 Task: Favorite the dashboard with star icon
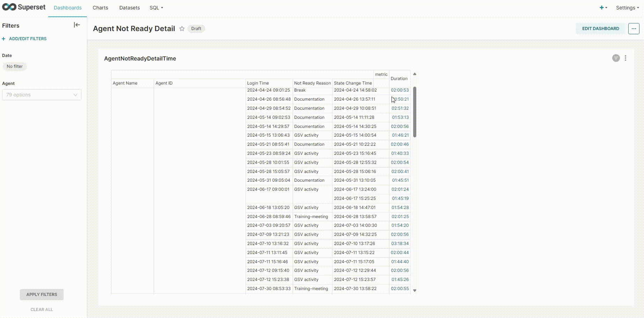pyautogui.click(x=182, y=29)
